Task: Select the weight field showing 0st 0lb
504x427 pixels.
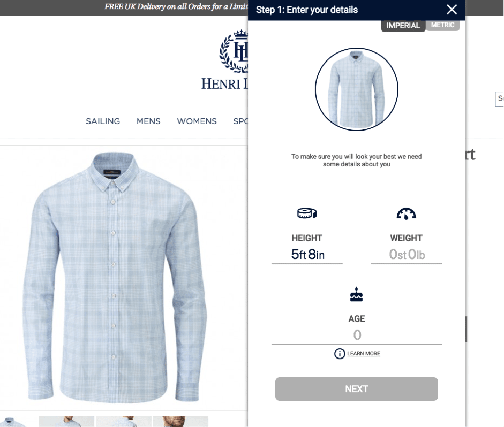Action: point(407,255)
